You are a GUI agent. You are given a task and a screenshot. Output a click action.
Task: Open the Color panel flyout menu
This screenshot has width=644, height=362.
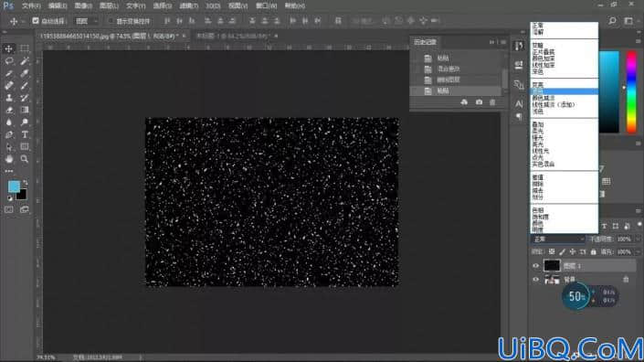coord(639,41)
